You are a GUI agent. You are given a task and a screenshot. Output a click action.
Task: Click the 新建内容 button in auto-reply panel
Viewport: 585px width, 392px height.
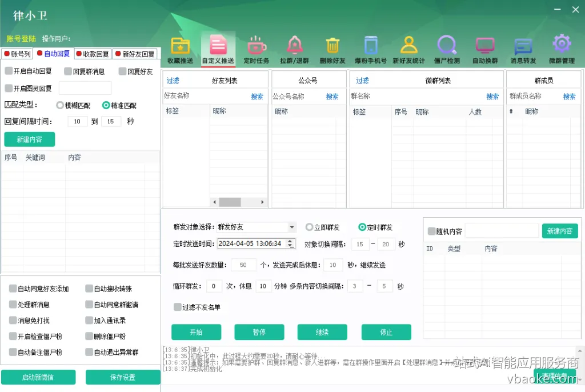30,139
